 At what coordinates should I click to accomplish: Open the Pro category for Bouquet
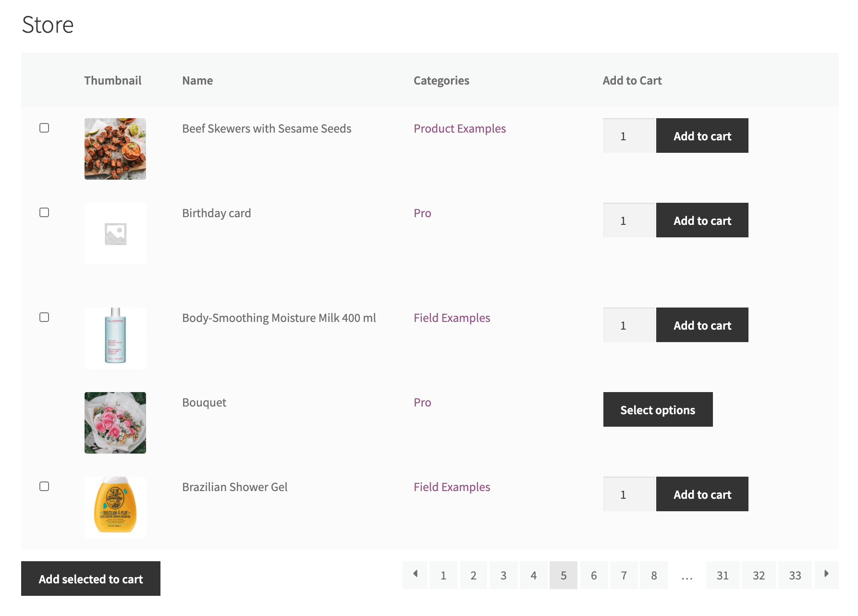coord(422,402)
